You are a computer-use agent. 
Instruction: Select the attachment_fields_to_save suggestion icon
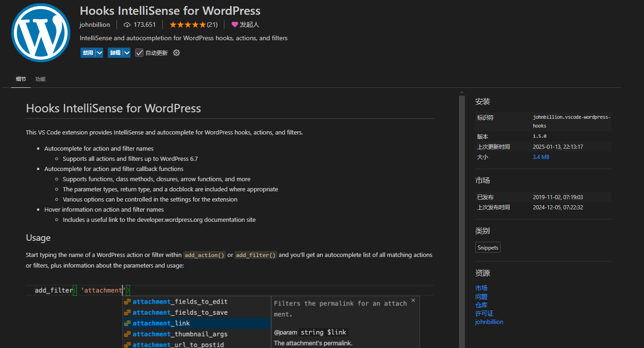coord(127,313)
